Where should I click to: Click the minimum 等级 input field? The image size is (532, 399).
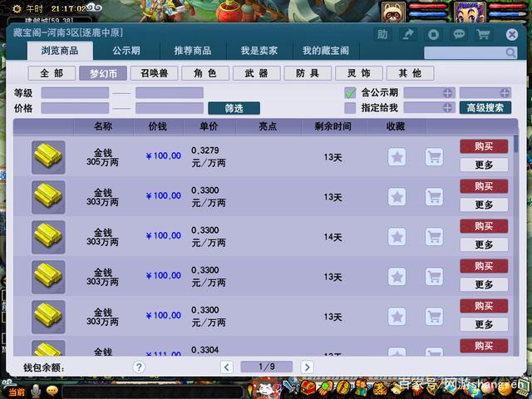[x=75, y=93]
